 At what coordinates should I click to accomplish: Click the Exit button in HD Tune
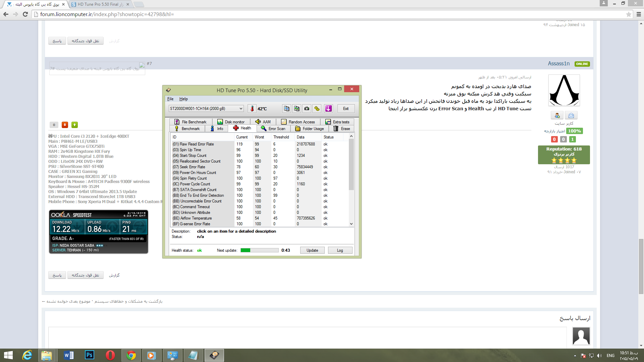pyautogui.click(x=346, y=108)
